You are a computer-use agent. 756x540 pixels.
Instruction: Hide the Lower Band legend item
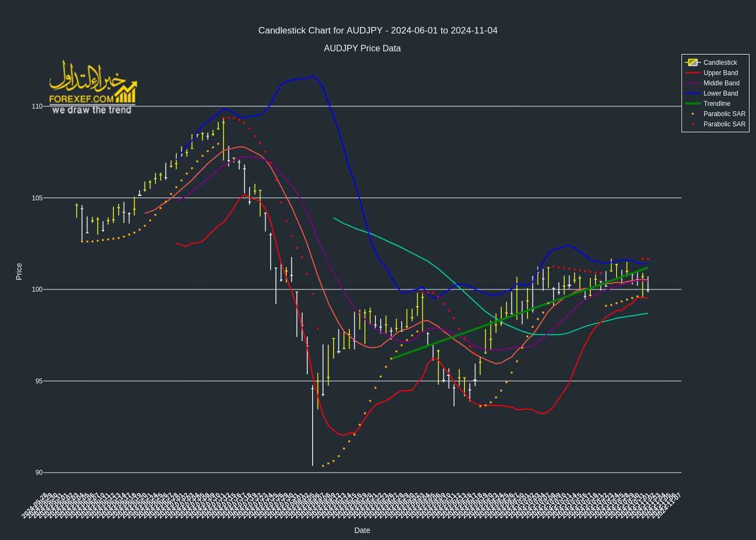click(x=715, y=93)
